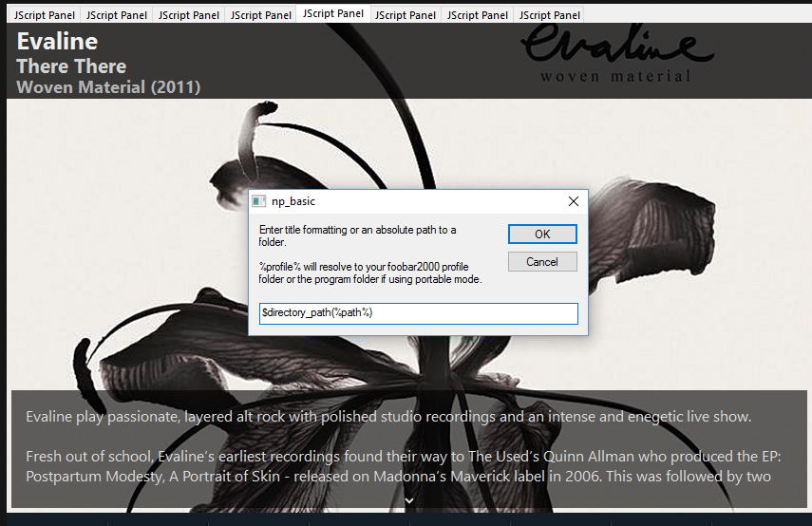
Task: Click the track title "There There"
Action: [x=71, y=66]
